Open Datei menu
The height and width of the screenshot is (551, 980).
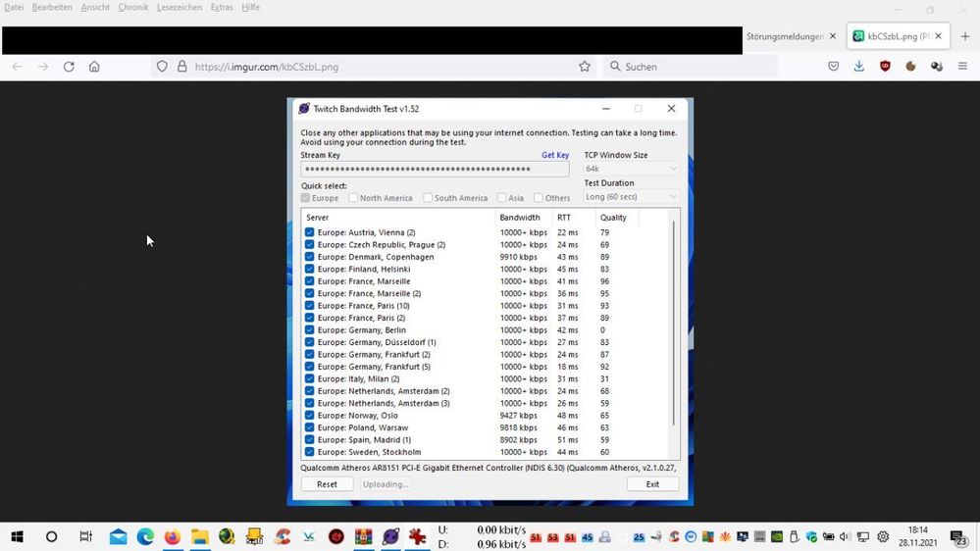(14, 8)
